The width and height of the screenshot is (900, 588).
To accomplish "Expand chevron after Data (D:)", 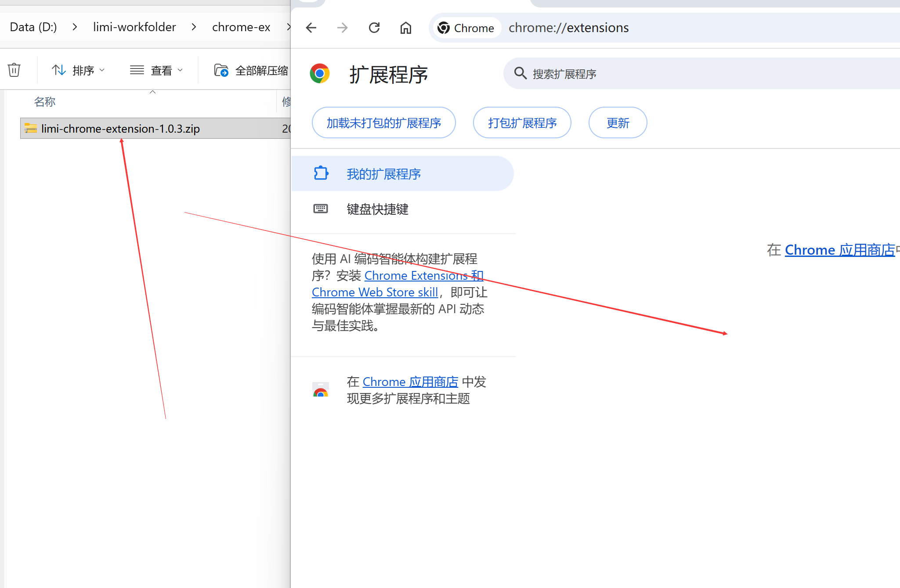I will click(x=75, y=27).
